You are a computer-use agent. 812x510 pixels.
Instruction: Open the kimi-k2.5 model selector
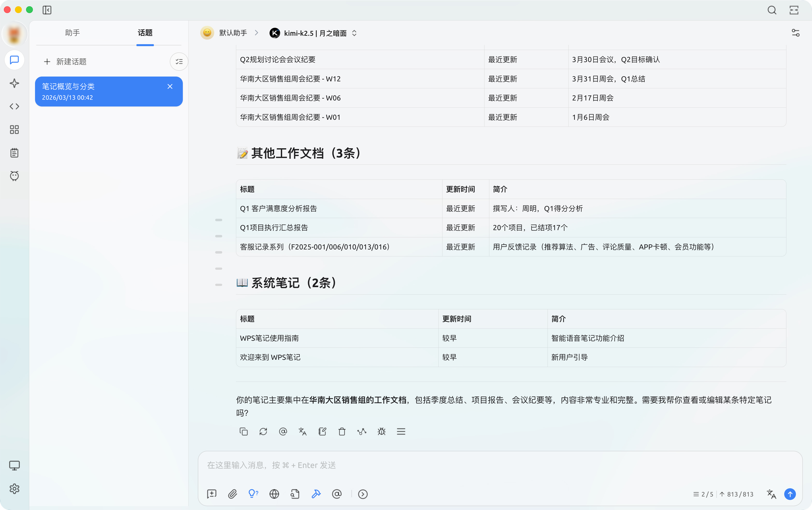click(x=313, y=33)
